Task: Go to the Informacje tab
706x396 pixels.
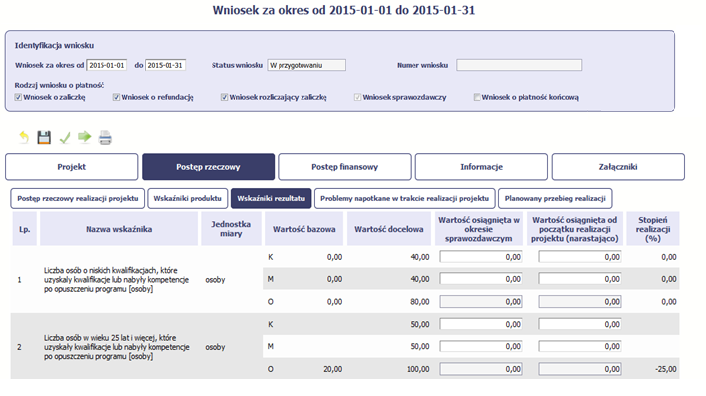Action: pyautogui.click(x=481, y=167)
